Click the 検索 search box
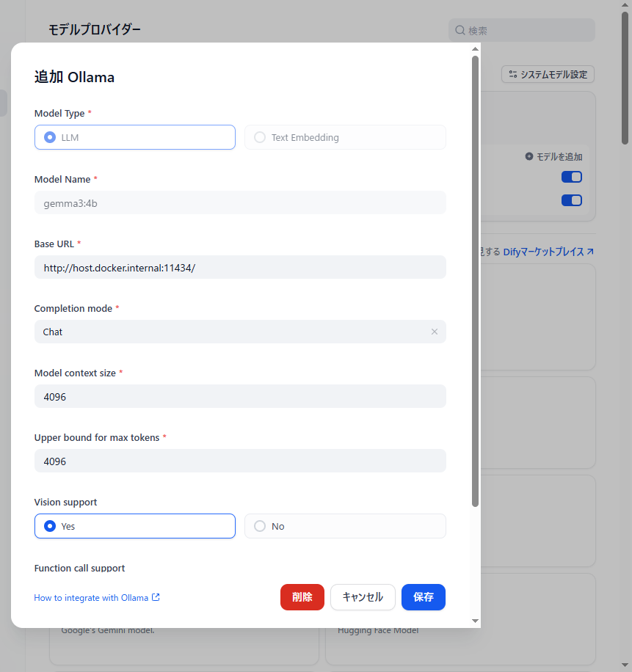The width and height of the screenshot is (632, 672). [522, 30]
